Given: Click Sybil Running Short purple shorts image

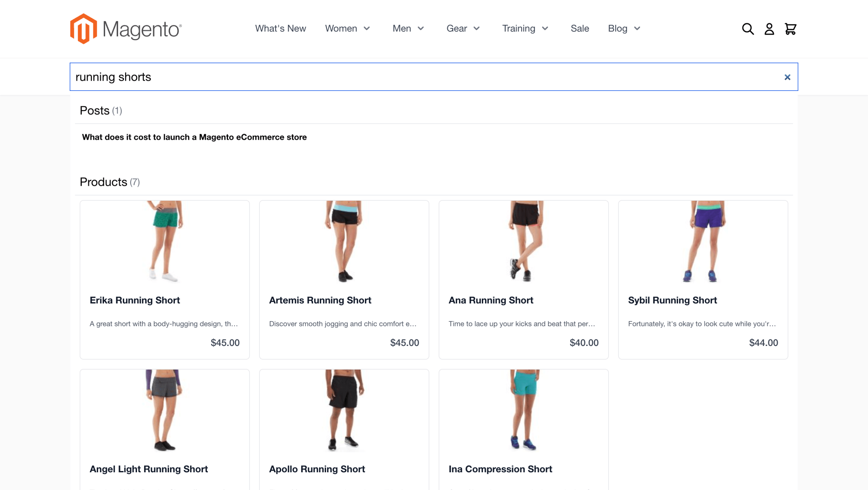Looking at the screenshot, I should coord(703,242).
